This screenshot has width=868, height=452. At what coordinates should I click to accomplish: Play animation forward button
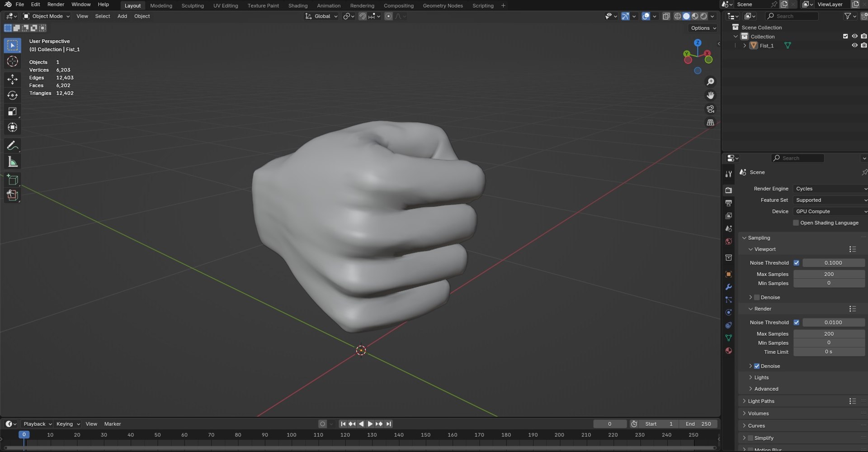(370, 424)
